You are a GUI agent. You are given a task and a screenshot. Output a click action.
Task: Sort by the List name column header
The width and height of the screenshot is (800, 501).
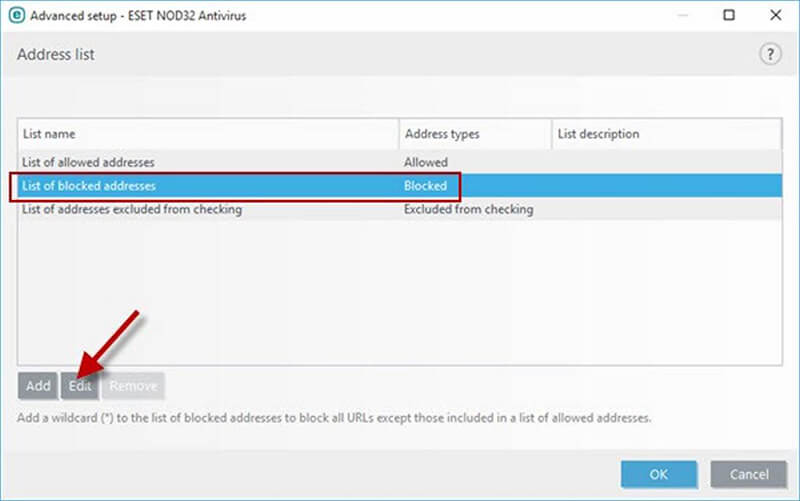[x=208, y=134]
